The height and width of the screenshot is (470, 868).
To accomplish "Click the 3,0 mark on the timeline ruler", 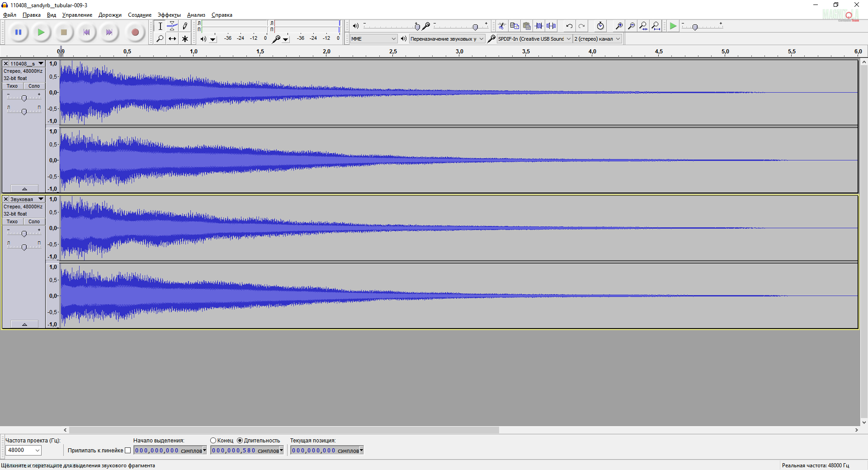I will pos(459,52).
